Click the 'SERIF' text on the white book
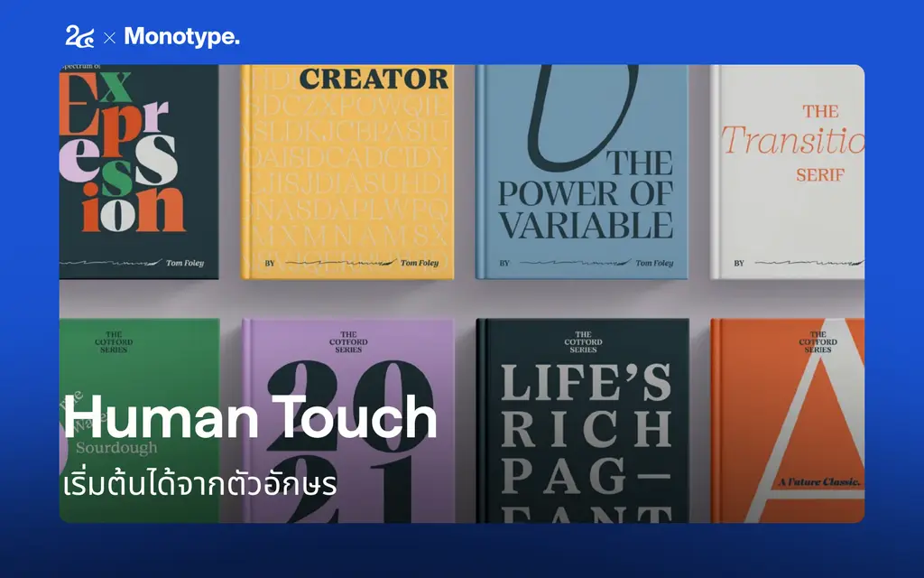 point(820,175)
